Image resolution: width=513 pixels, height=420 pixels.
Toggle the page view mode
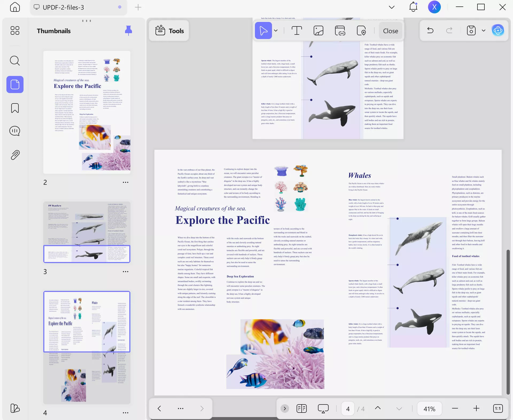[x=302, y=409]
